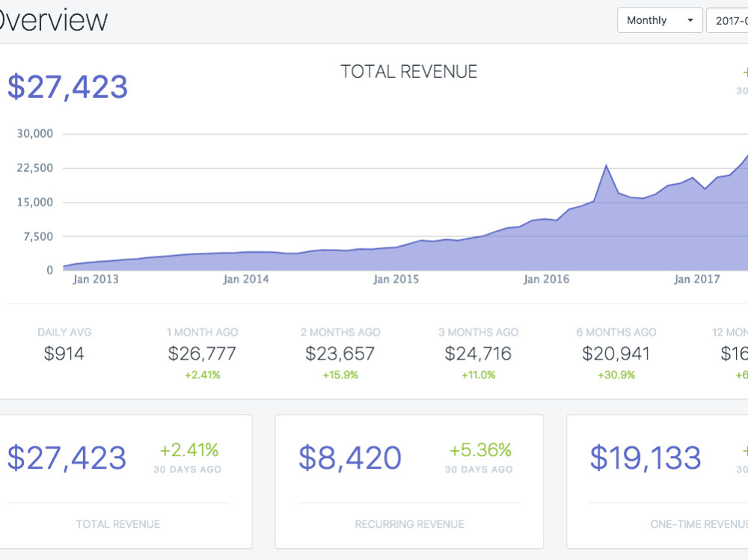This screenshot has height=560, width=748.
Task: Click the Overview page heading
Action: tap(52, 20)
